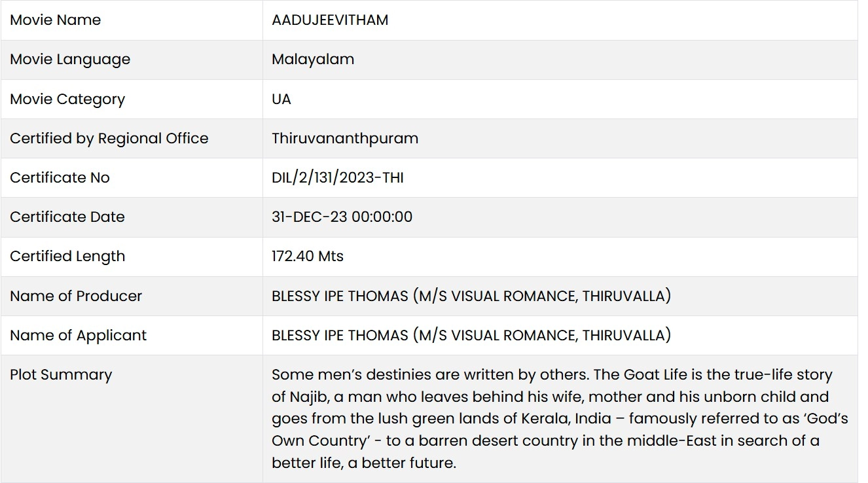
Task: Click the Name of Applicant label
Action: pos(79,336)
